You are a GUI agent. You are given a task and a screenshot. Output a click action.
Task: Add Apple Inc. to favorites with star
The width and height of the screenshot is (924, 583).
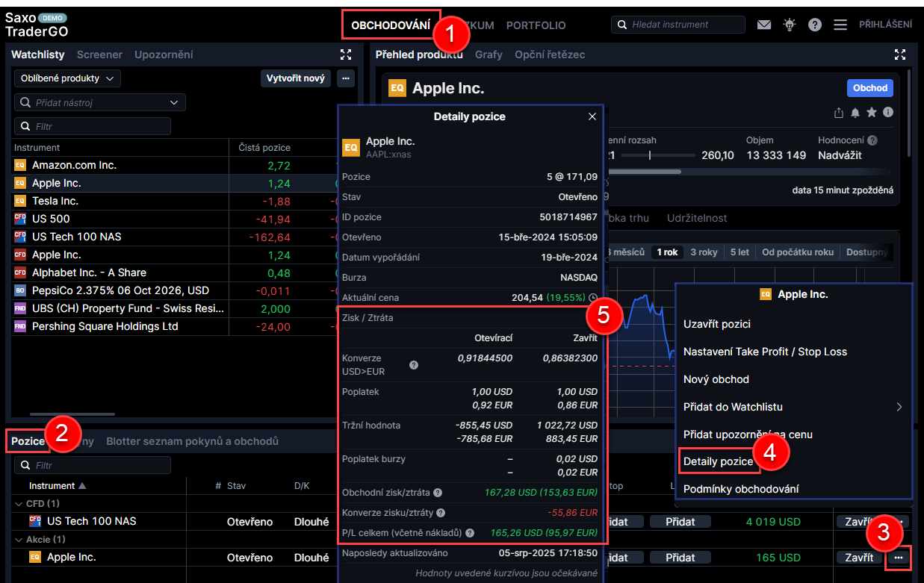click(x=872, y=113)
